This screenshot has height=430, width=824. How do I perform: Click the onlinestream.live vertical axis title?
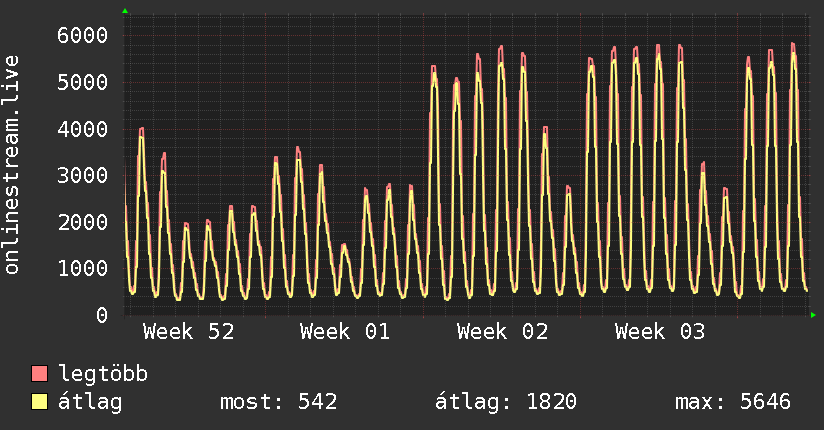tap(12, 165)
